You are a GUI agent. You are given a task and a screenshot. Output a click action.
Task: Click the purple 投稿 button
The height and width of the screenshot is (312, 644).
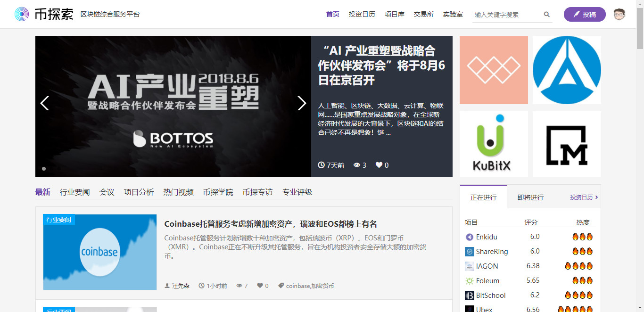pos(585,14)
